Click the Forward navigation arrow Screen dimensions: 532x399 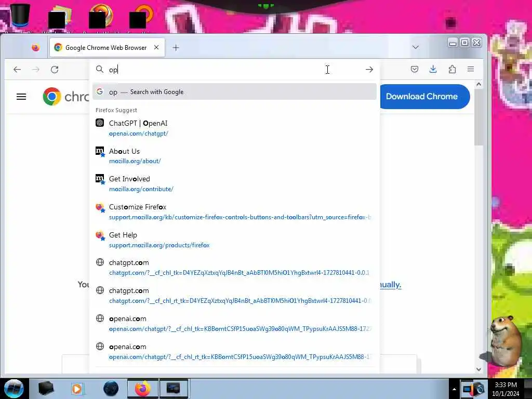point(36,70)
